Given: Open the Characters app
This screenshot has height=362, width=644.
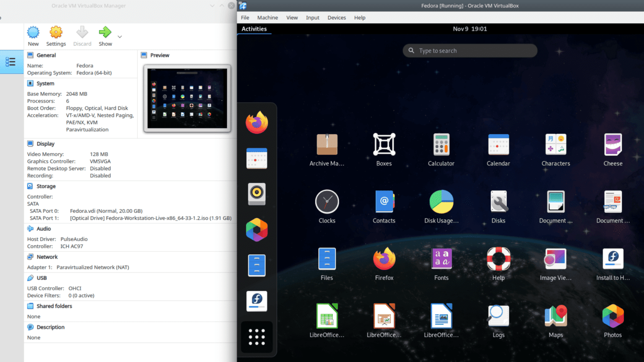Looking at the screenshot, I should [x=556, y=145].
